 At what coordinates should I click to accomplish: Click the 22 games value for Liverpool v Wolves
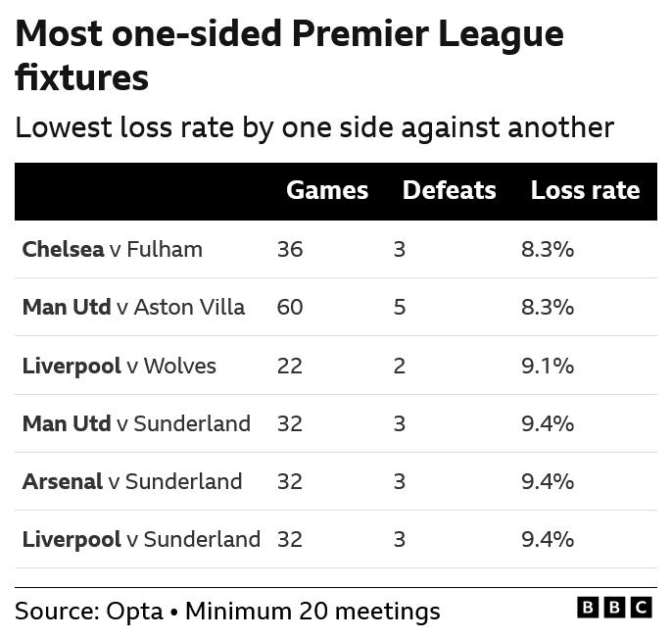tap(290, 366)
